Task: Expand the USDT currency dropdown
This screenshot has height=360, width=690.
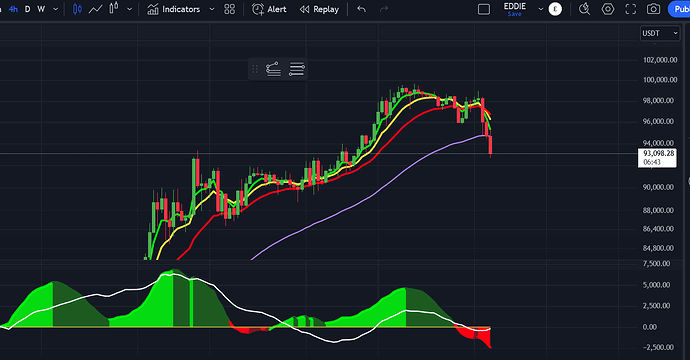Action: [660, 33]
